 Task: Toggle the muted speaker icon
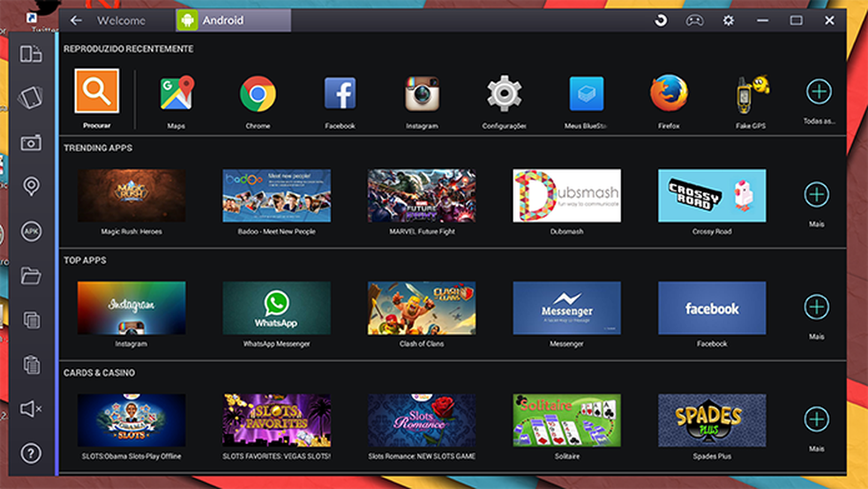click(x=31, y=409)
